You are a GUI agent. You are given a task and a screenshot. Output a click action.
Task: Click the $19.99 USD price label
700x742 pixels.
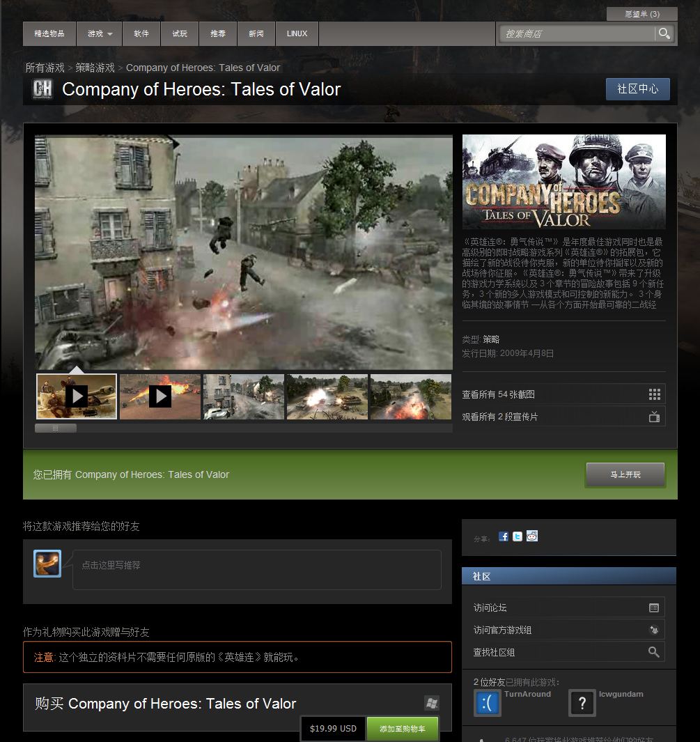(x=333, y=729)
